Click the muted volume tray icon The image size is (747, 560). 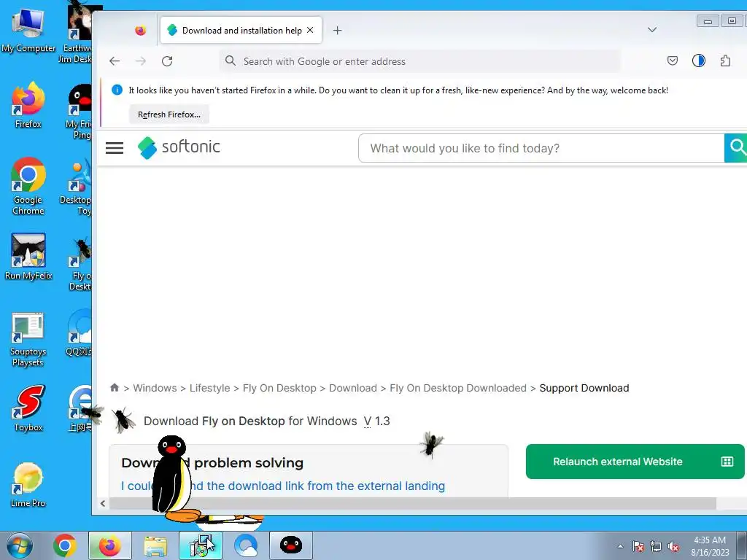673,546
